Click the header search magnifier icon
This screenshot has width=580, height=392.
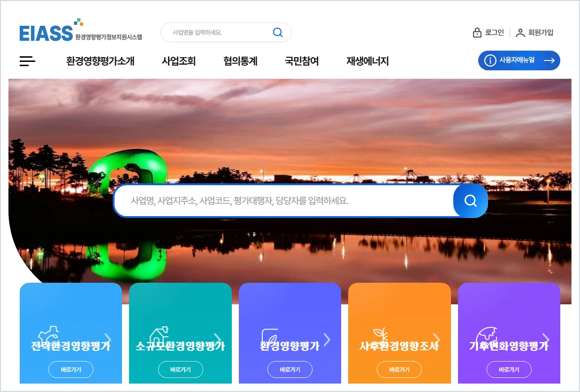(278, 32)
